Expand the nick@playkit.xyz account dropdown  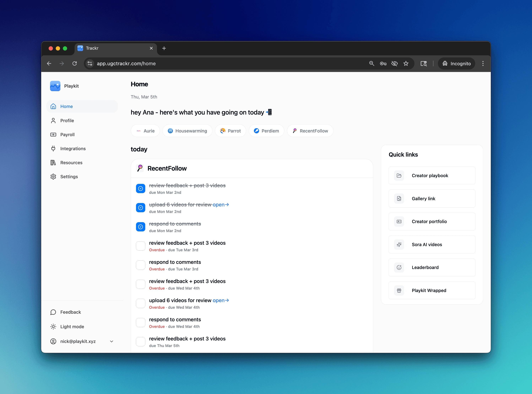[112, 341]
